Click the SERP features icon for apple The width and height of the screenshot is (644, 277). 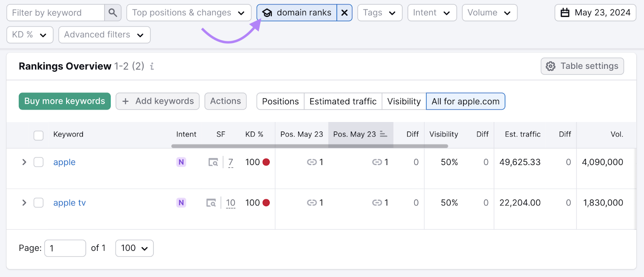(213, 162)
